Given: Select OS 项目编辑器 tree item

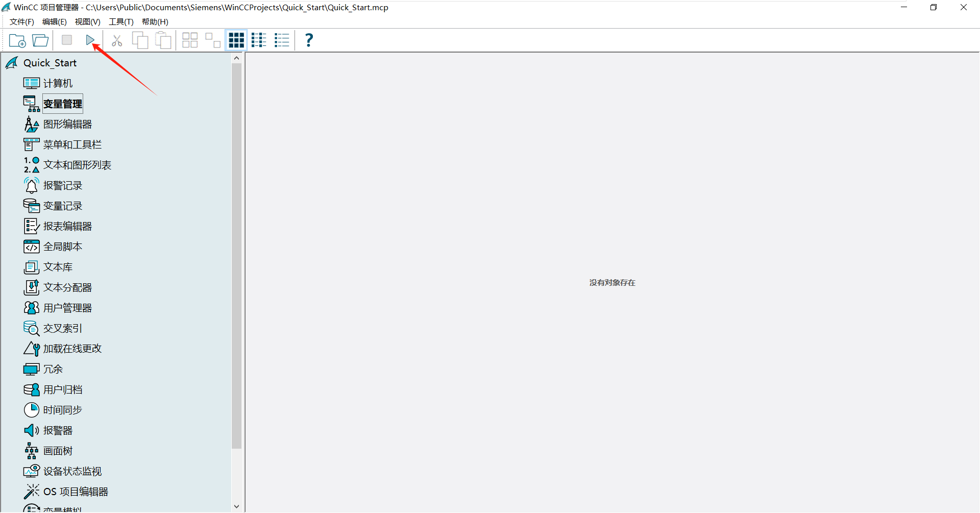Looking at the screenshot, I should (76, 492).
